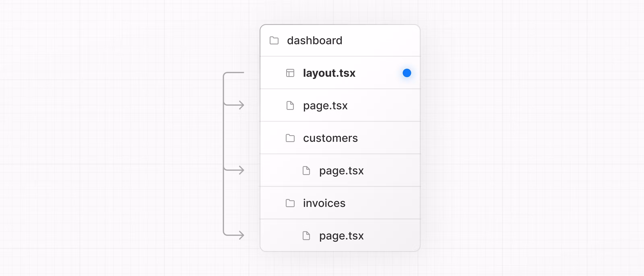Click file icon of dashboard's direct page.tsx
Image resolution: width=644 pixels, height=276 pixels.
(290, 105)
